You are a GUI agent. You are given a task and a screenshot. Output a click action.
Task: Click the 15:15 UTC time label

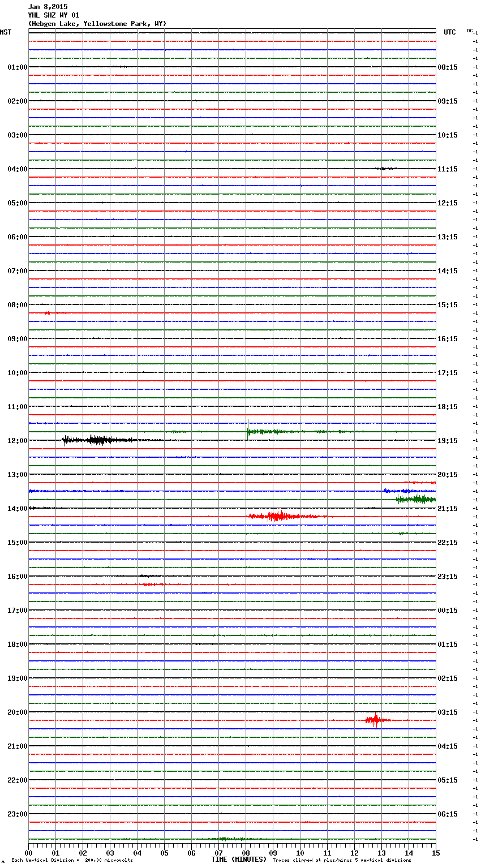pyautogui.click(x=448, y=305)
